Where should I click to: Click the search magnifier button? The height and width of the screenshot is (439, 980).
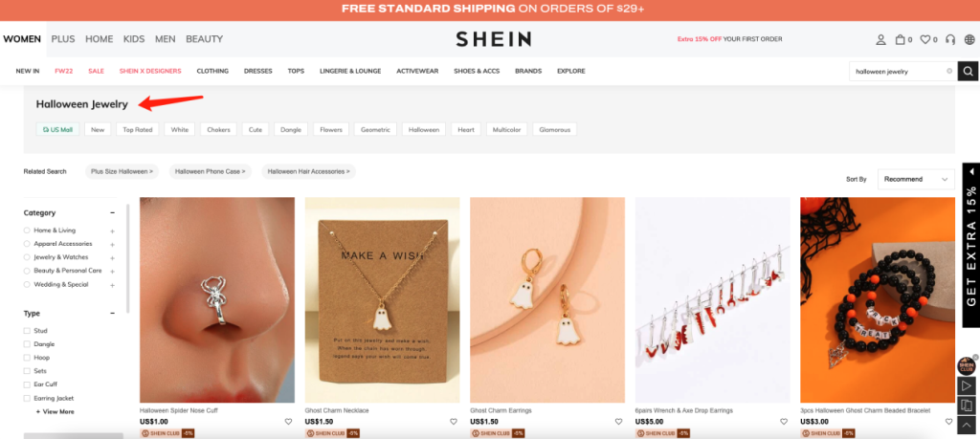pyautogui.click(x=968, y=71)
